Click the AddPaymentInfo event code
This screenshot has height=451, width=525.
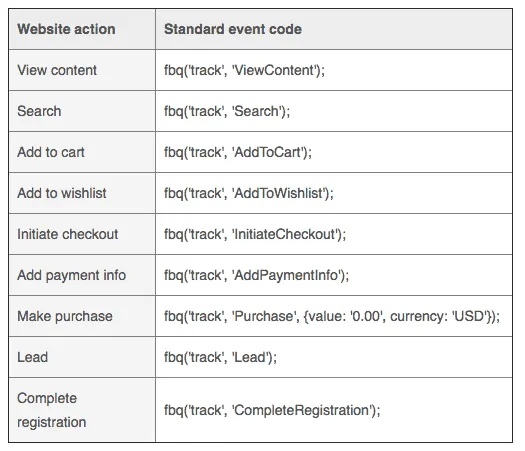[256, 275]
